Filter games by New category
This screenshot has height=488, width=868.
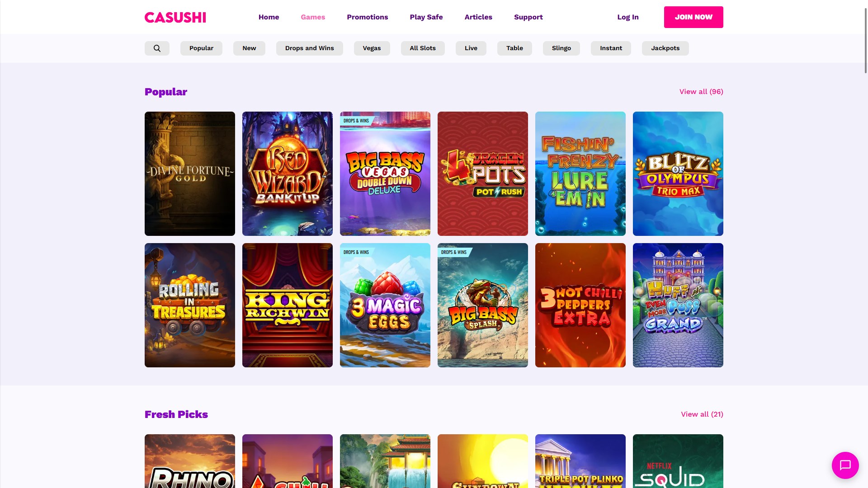tap(249, 48)
